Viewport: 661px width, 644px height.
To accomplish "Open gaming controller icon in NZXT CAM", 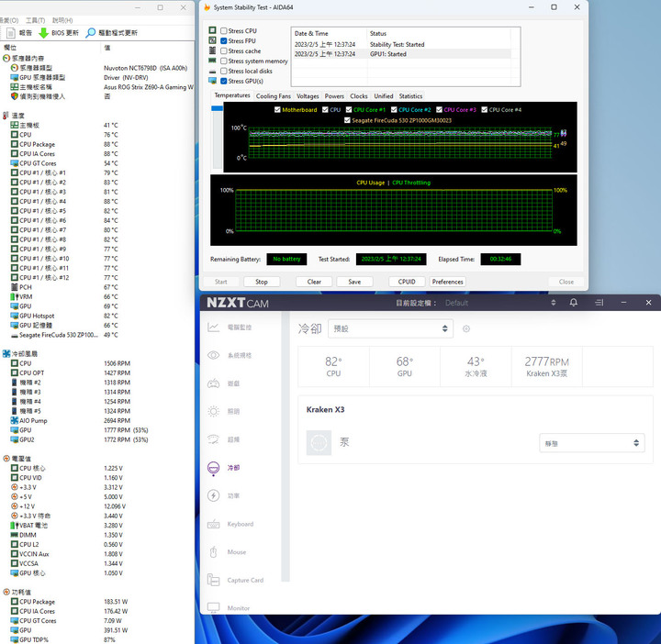I will (213, 383).
